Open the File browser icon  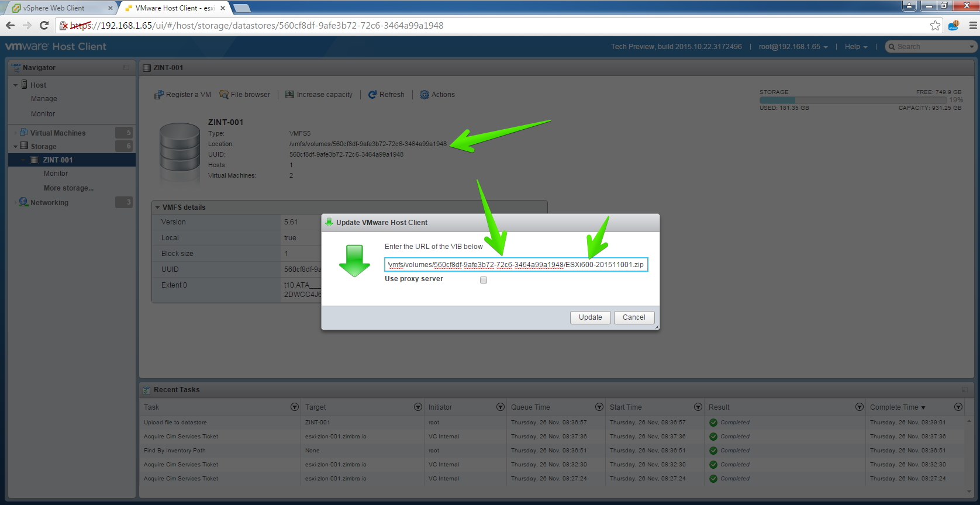[x=223, y=95]
